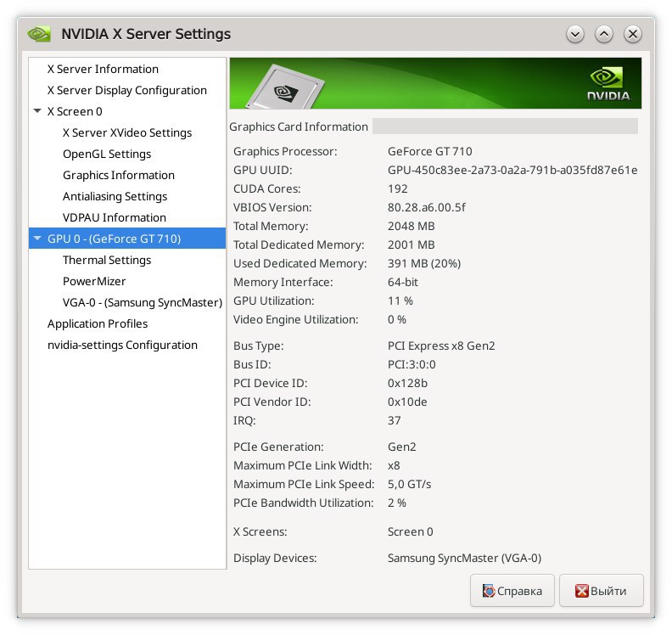Collapse the X Screen 0 tree node
672x635 pixels.
37,111
